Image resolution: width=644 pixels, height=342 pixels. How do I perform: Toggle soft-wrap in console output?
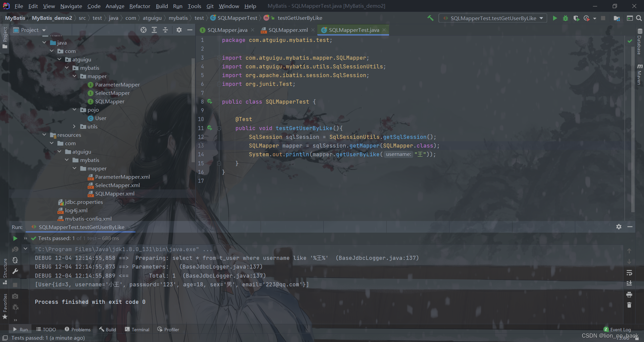[629, 273]
